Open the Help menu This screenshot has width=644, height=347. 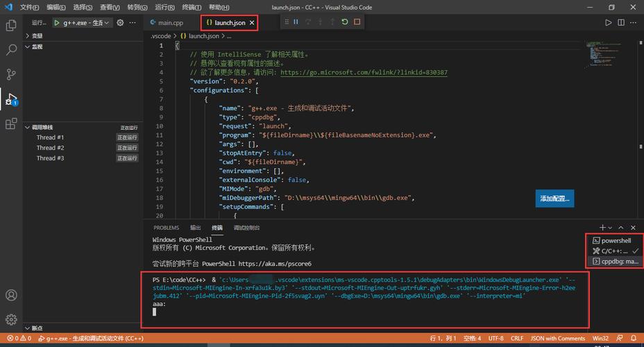coord(219,7)
